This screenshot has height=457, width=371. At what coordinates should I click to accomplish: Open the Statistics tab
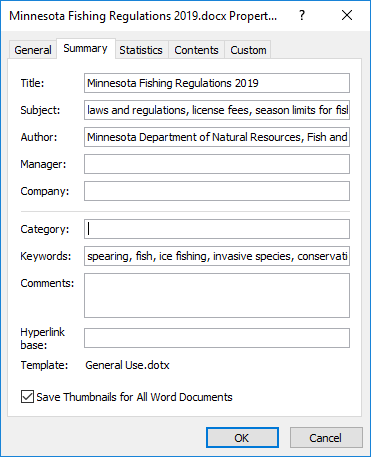[x=141, y=50]
